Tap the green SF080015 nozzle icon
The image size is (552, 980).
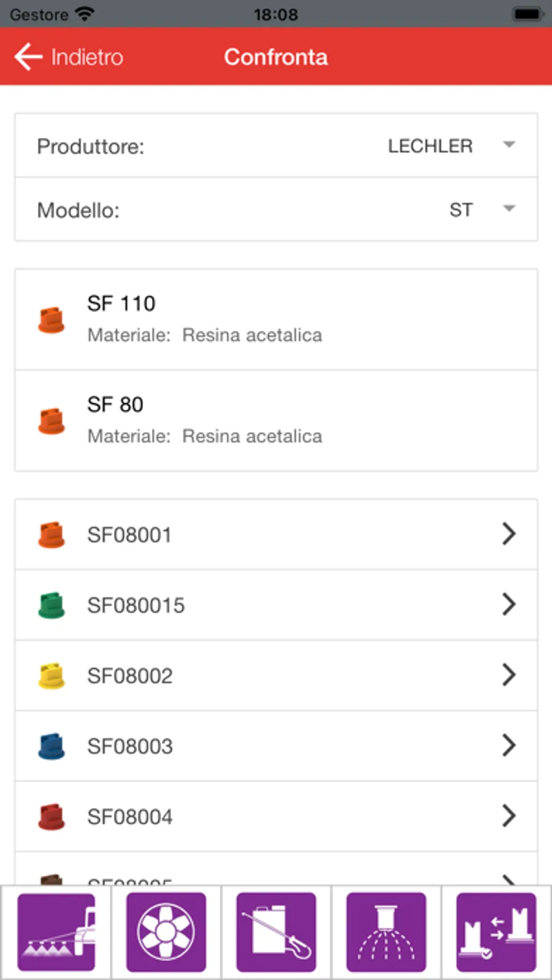[52, 605]
